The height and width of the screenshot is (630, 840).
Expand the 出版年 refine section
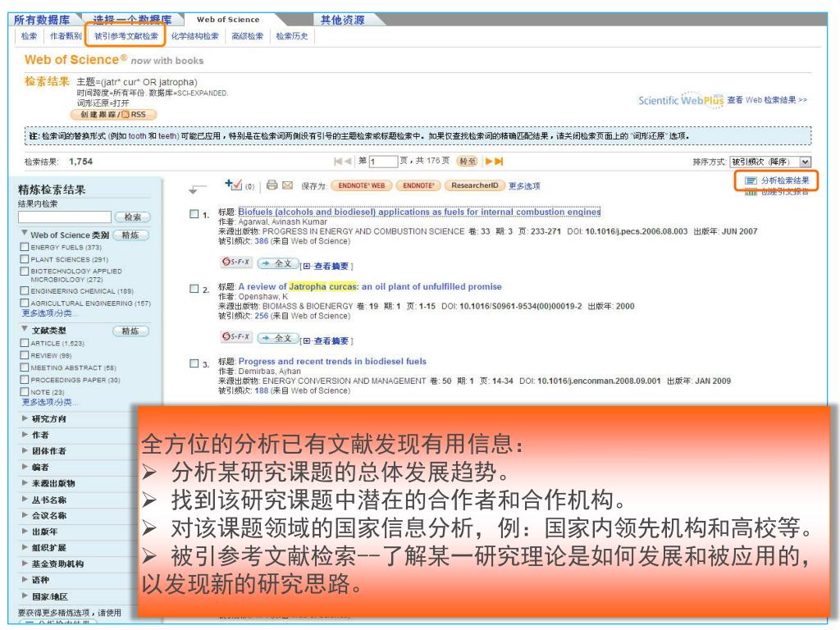[25, 532]
